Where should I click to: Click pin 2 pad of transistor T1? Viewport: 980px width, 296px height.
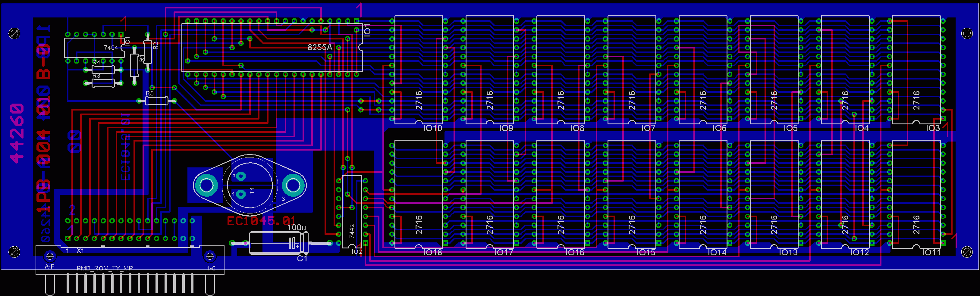tap(241, 176)
